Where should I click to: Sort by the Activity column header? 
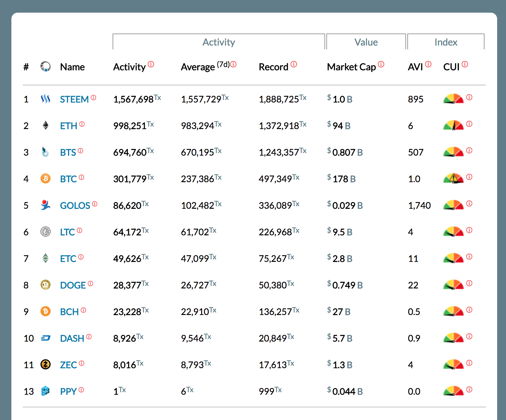coord(129,67)
